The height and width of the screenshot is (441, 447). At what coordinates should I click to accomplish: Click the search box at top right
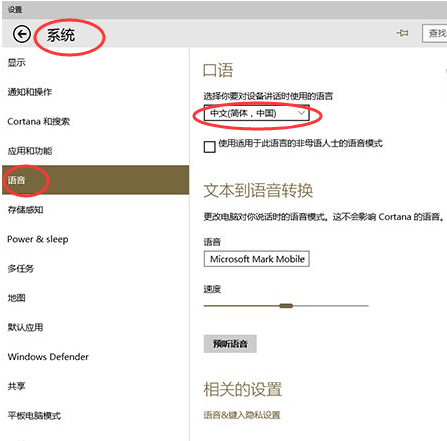point(435,33)
